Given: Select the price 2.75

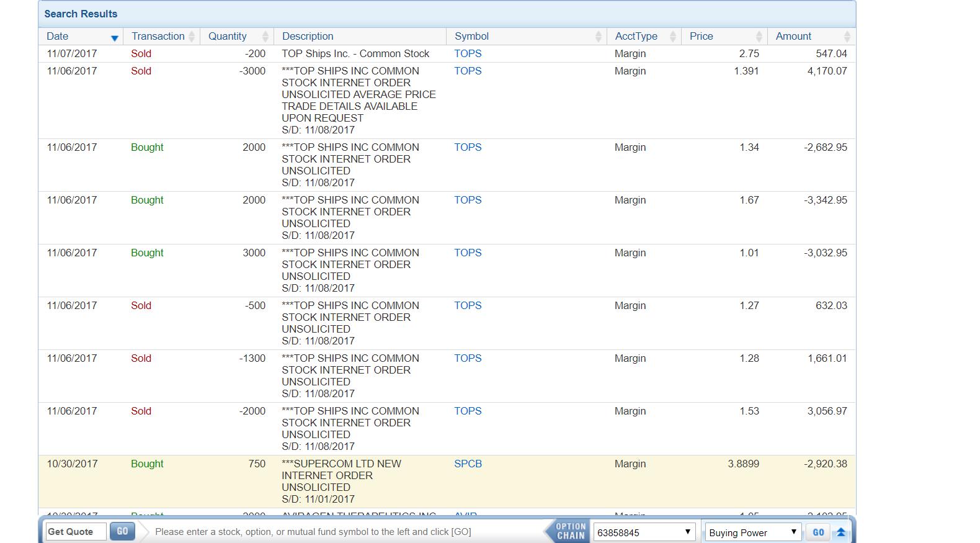Looking at the screenshot, I should tap(749, 54).
